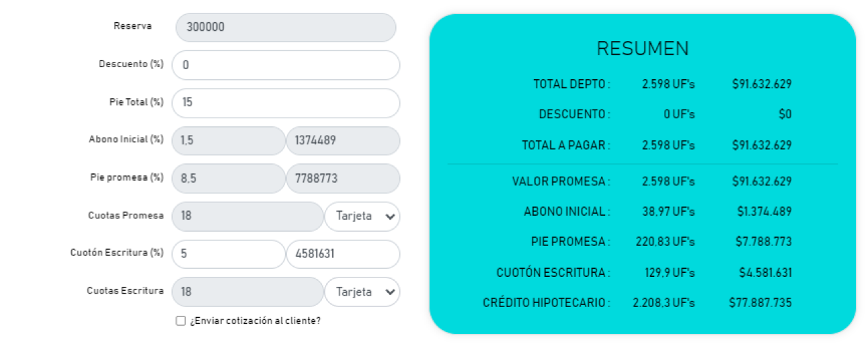Click the Abono Inicial amount field 1374489

click(343, 141)
